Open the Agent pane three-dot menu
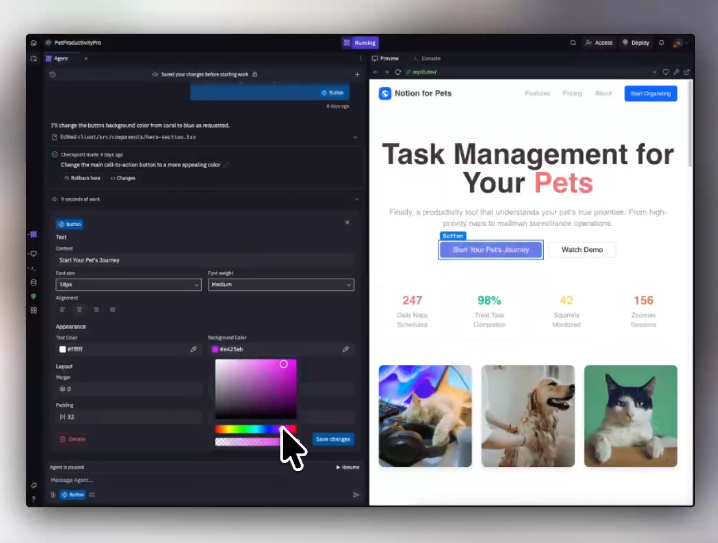 pyautogui.click(x=360, y=59)
